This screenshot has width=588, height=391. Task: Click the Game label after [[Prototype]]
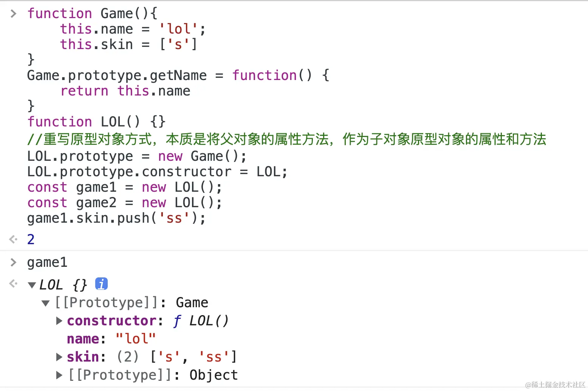[192, 303]
